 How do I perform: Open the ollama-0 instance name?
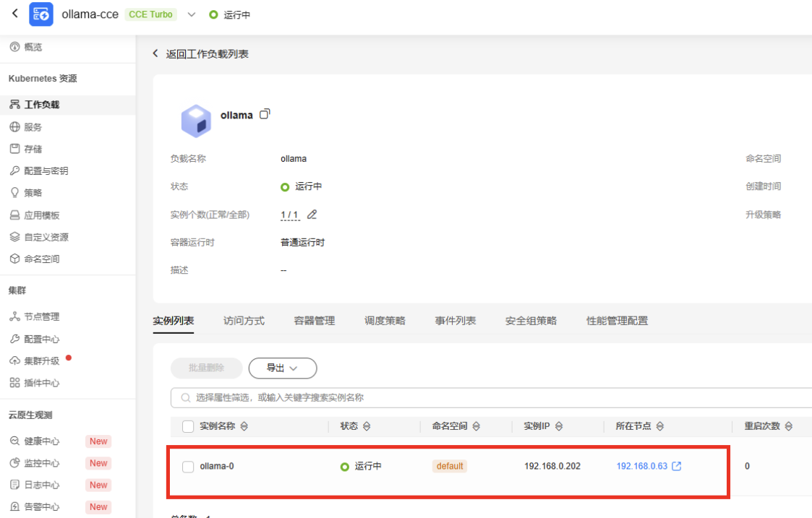coord(217,466)
